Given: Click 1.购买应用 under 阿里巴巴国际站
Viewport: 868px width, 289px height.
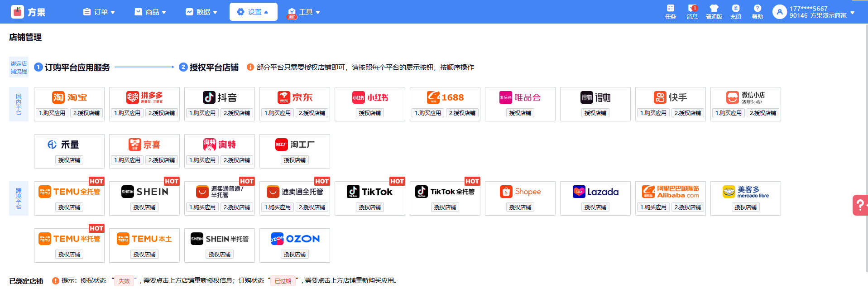Looking at the screenshot, I should tap(653, 207).
